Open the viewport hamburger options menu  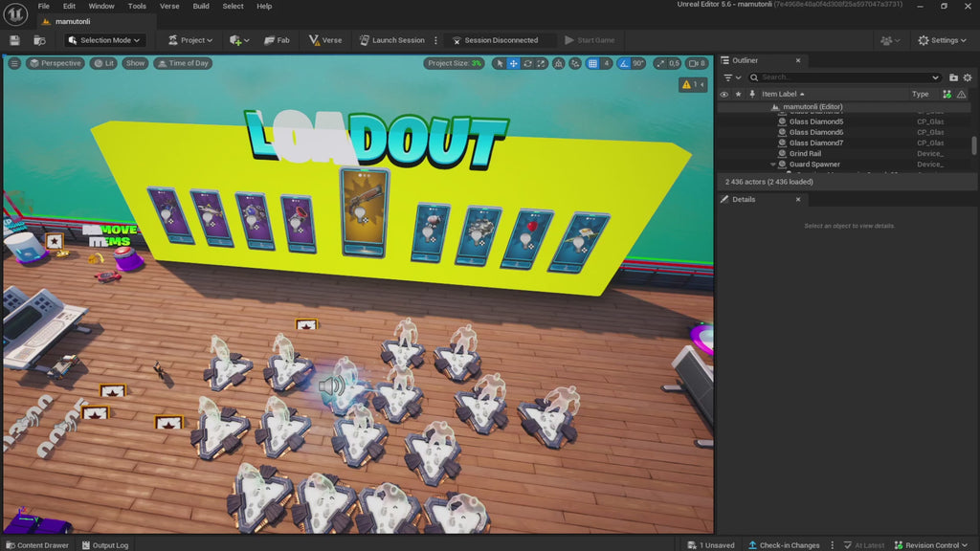pos(14,63)
